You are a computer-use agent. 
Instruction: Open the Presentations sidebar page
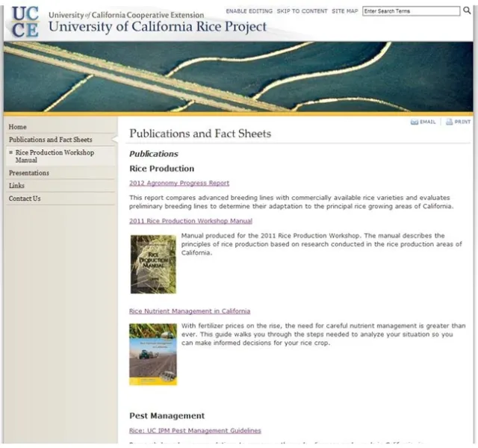tap(29, 172)
